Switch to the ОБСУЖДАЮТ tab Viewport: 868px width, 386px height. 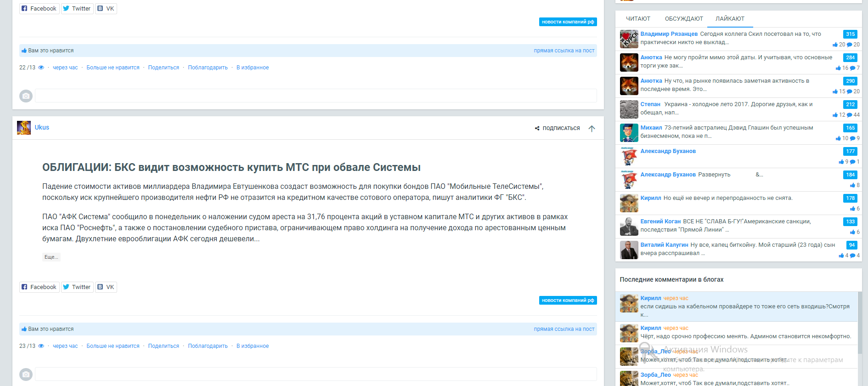click(684, 19)
